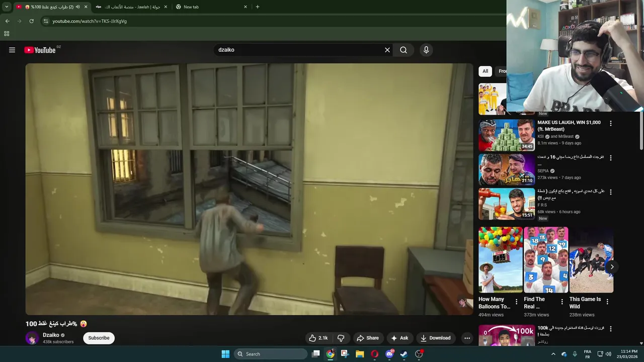The width and height of the screenshot is (644, 362).
Task: Click the video player to pause
Action: click(249, 189)
